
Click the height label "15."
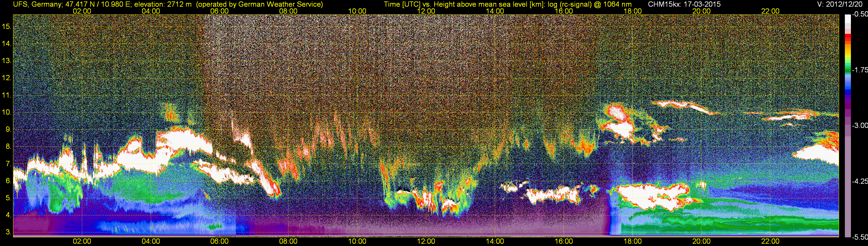point(7,26)
